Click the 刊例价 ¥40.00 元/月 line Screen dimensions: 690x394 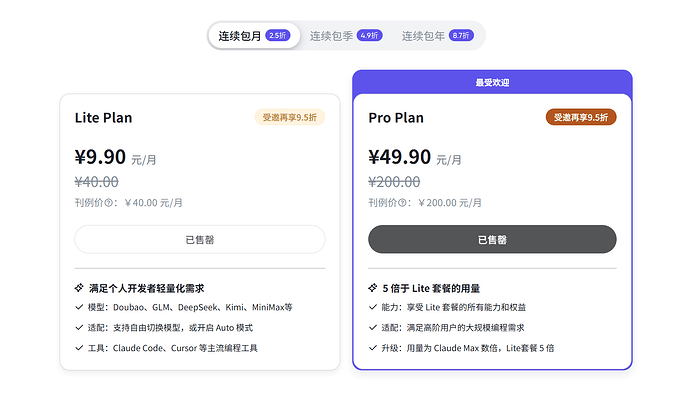click(128, 203)
